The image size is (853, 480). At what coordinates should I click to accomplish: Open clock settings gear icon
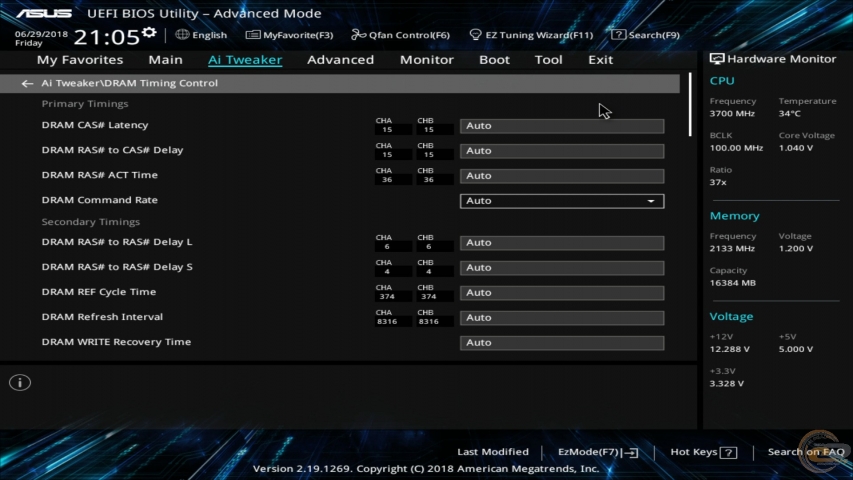[x=149, y=33]
